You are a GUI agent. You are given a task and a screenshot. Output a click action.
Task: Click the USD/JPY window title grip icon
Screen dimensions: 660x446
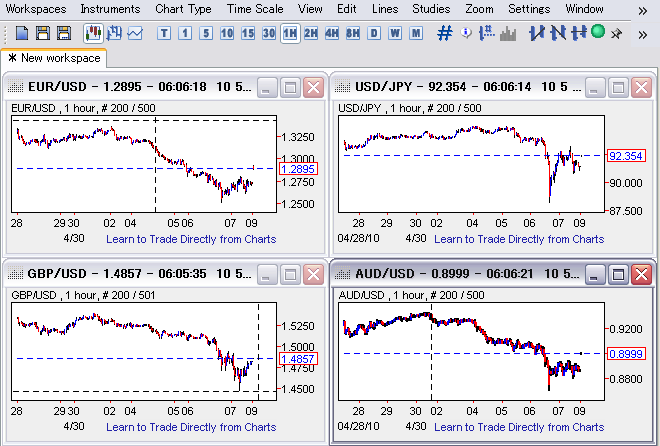pos(343,87)
